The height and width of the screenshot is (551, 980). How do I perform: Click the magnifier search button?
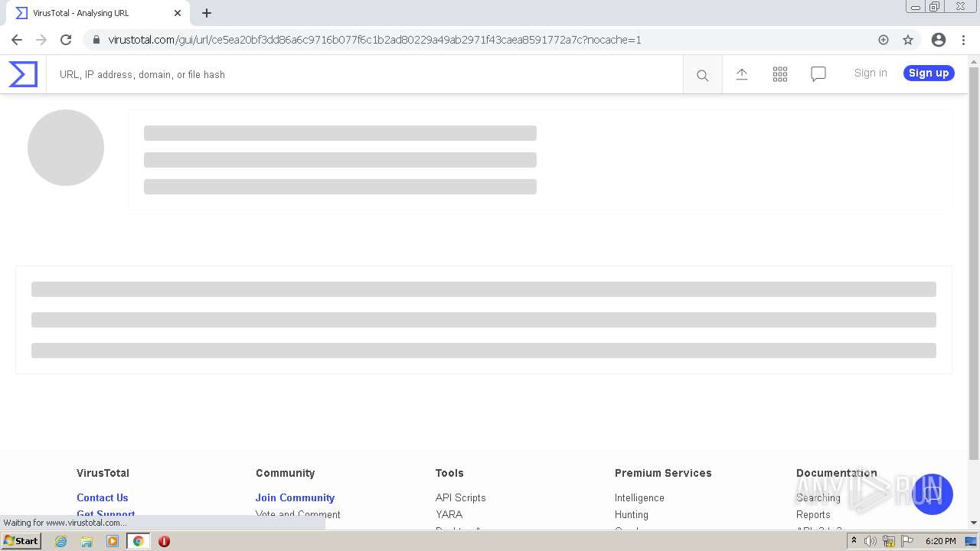(702, 75)
